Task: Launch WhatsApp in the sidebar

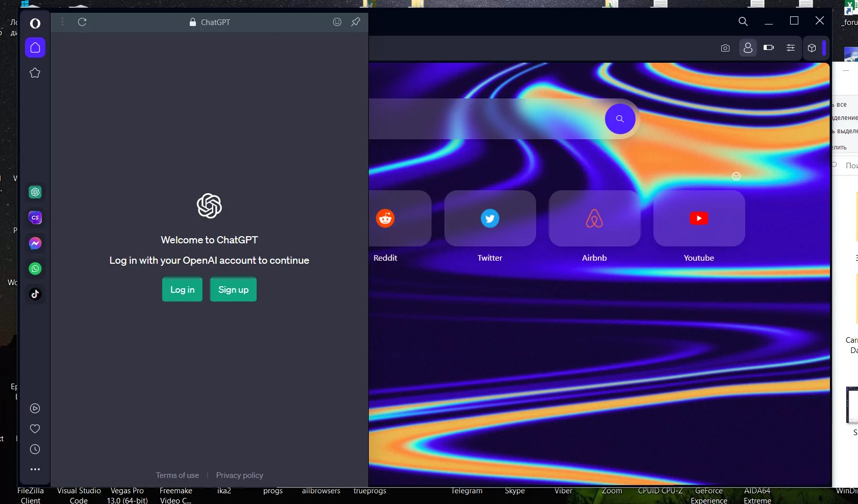Action: 35,269
